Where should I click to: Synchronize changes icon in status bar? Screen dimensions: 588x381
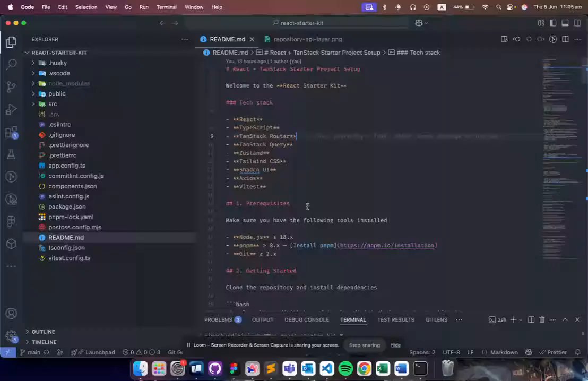click(47, 352)
